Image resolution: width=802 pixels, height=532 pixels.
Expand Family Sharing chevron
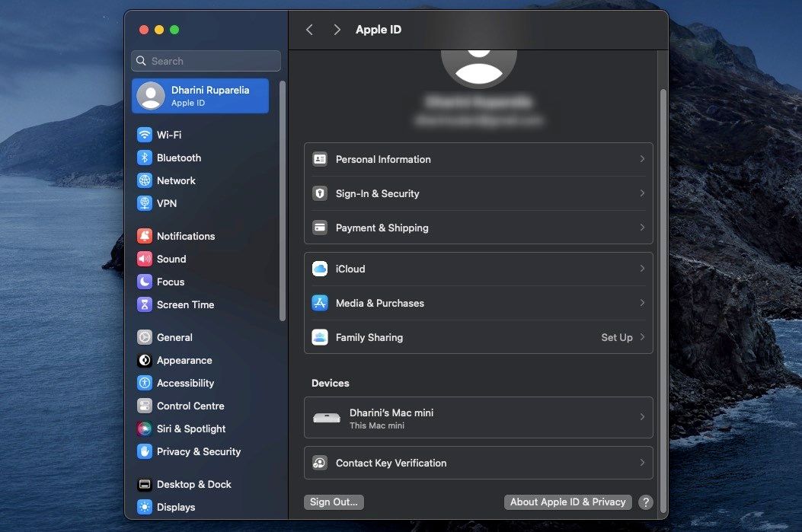tap(642, 336)
